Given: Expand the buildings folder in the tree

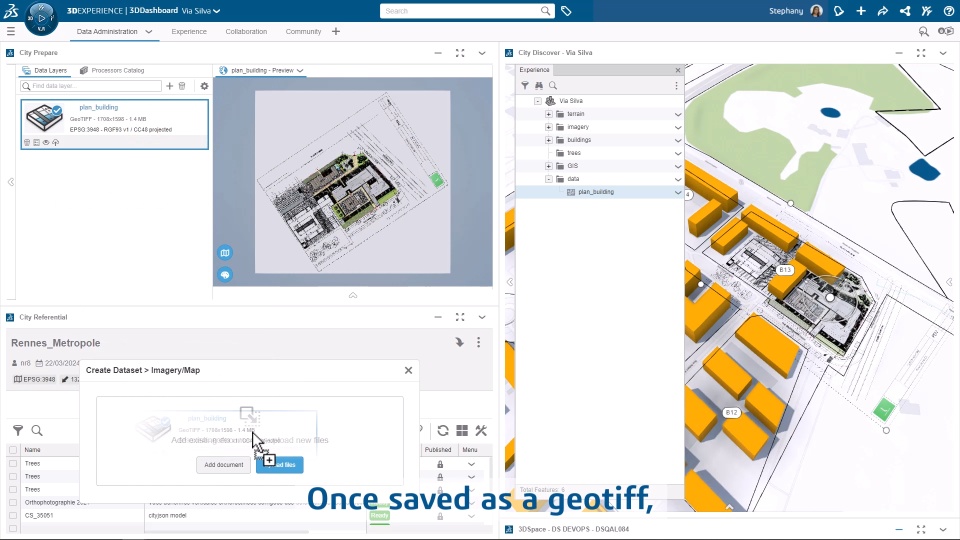Looking at the screenshot, I should point(549,140).
